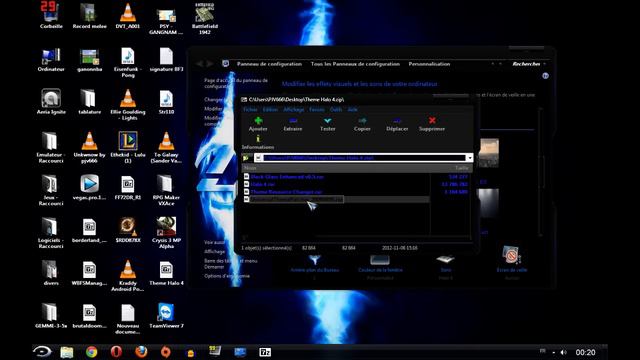The width and height of the screenshot is (640, 360).
Task: Click the Copier toolbar button
Action: point(362,124)
